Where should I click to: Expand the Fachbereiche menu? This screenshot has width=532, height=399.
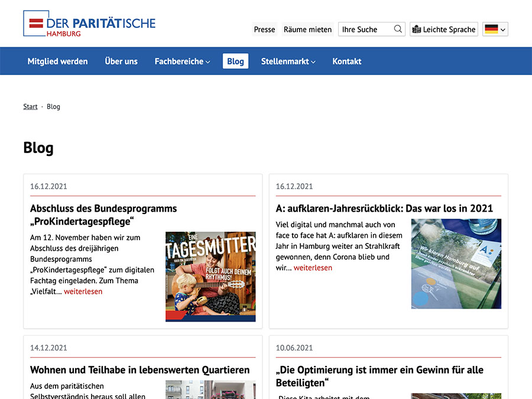tap(182, 61)
